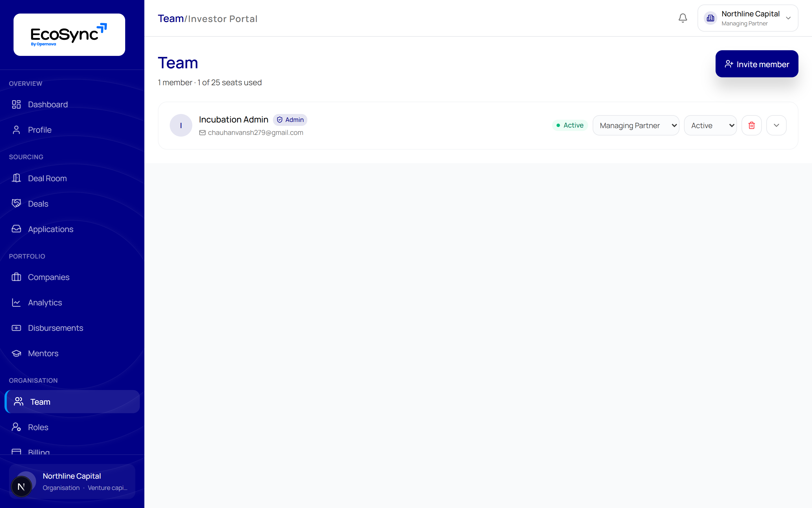Screen dimensions: 812x508
Task: Click the Team breadcrumb link
Action: 171,18
